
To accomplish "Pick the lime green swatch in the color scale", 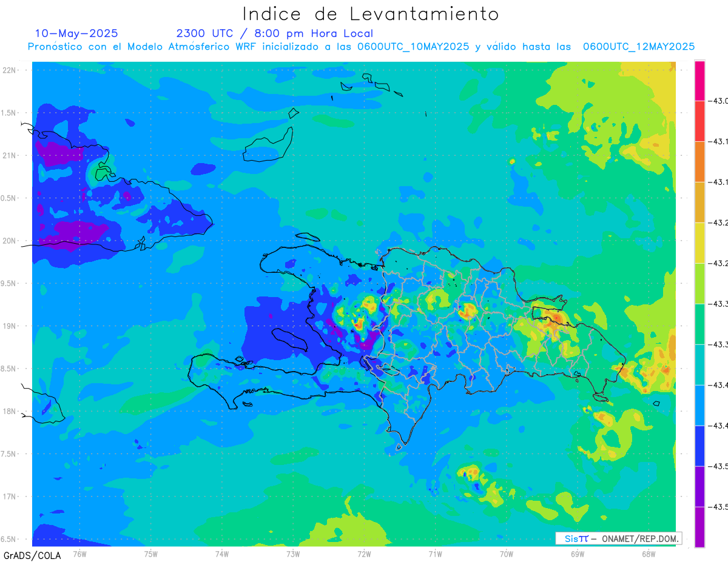I will 699,284.
